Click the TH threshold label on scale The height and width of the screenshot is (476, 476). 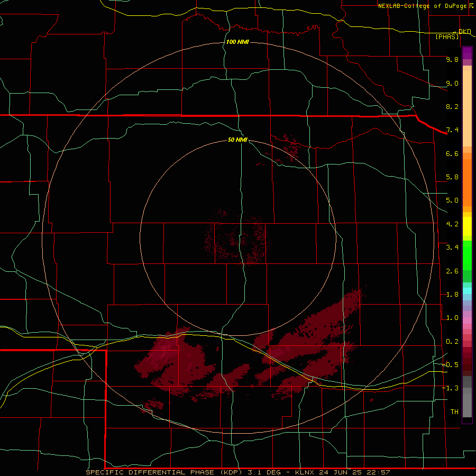point(454,412)
